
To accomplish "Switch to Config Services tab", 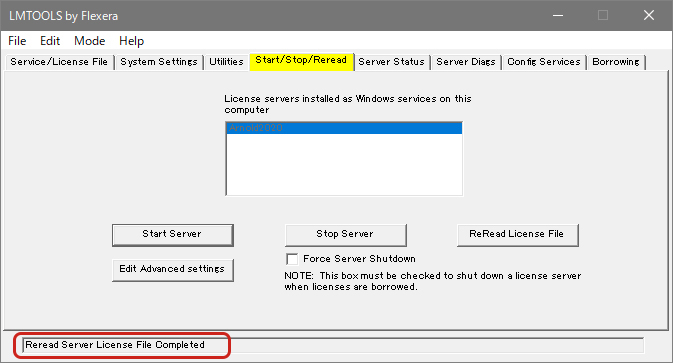I will (x=544, y=62).
